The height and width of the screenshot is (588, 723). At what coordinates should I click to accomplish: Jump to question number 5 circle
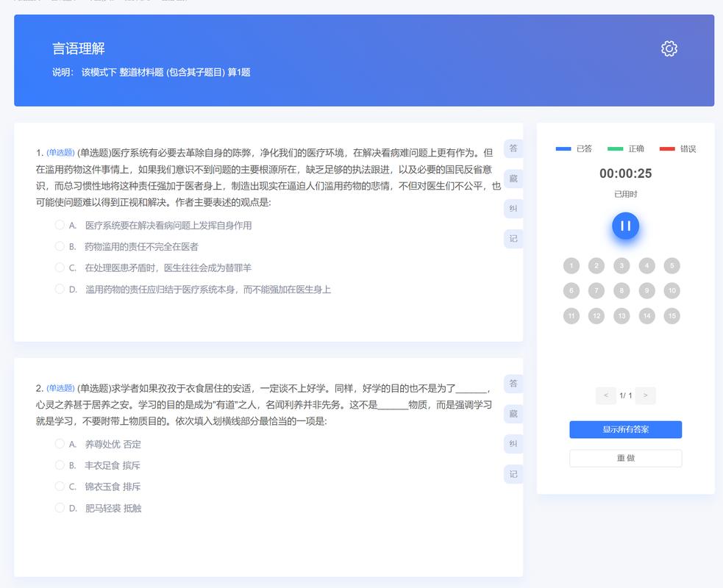coord(672,265)
